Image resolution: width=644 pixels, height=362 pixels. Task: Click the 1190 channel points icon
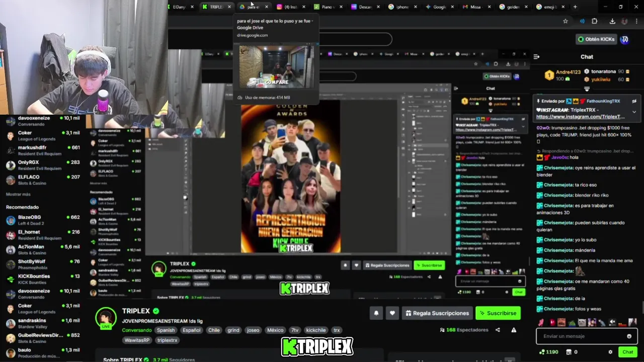(x=541, y=352)
